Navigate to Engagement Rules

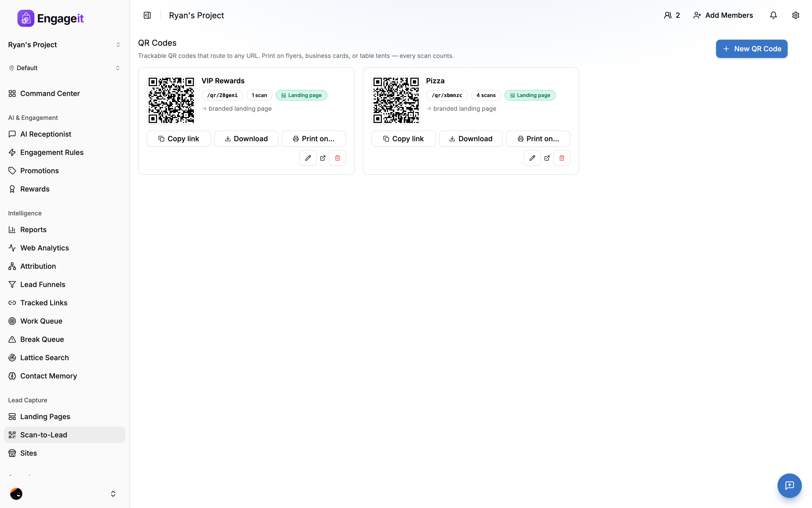click(x=64, y=152)
